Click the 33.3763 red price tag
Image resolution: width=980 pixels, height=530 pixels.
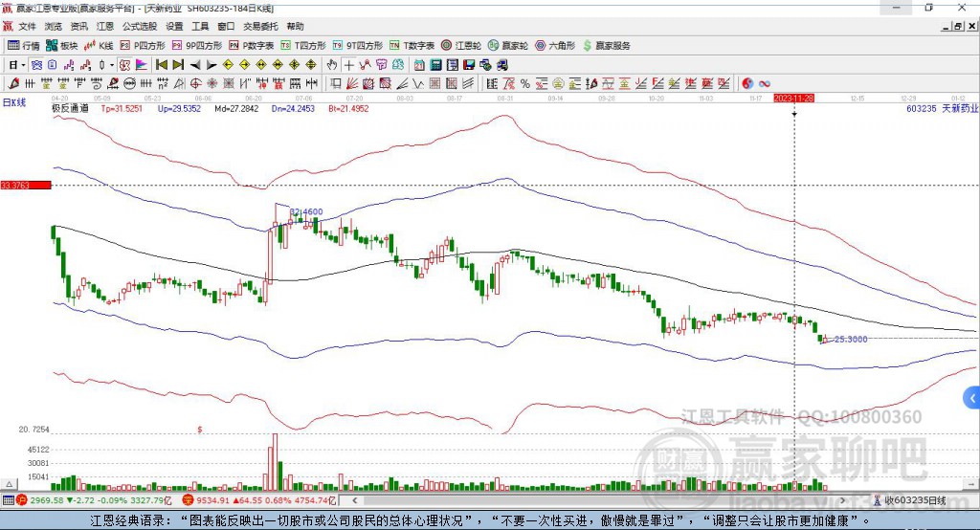tap(25, 185)
